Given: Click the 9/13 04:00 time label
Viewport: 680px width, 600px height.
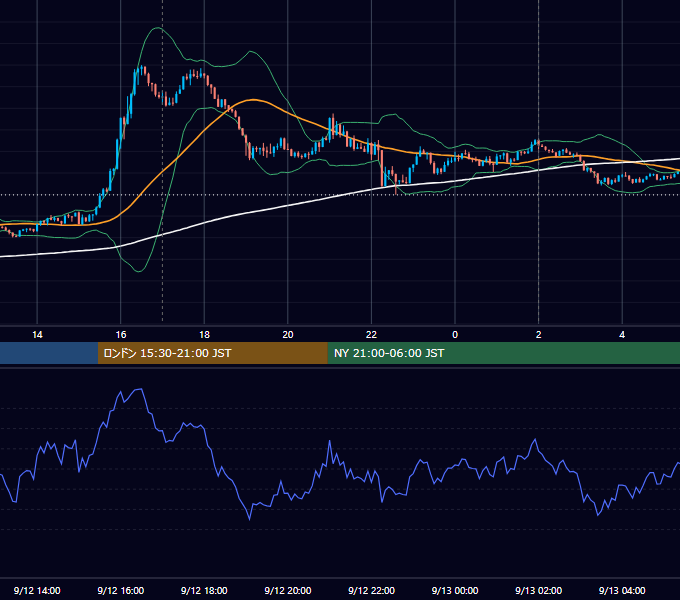Looking at the screenshot, I should point(622,590).
